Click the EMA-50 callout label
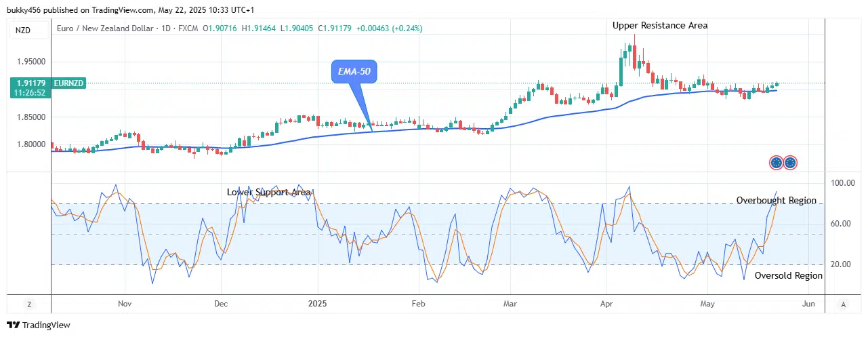The width and height of the screenshot is (868, 337). pyautogui.click(x=354, y=71)
